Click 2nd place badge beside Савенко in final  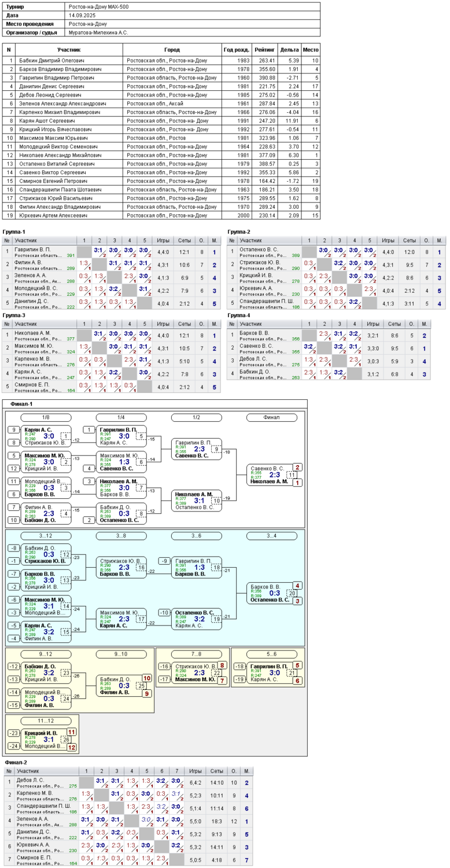298,467
